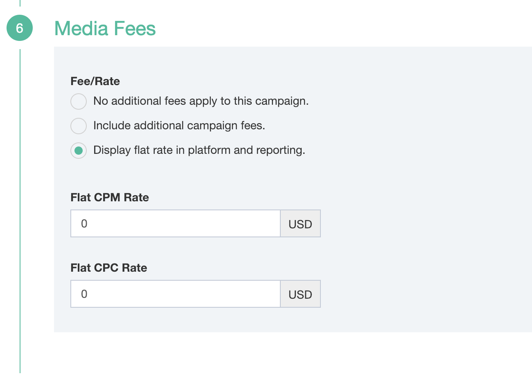Click the "Display flat rate in platform" label text
Screen dimensions: 532x392
click(199, 150)
